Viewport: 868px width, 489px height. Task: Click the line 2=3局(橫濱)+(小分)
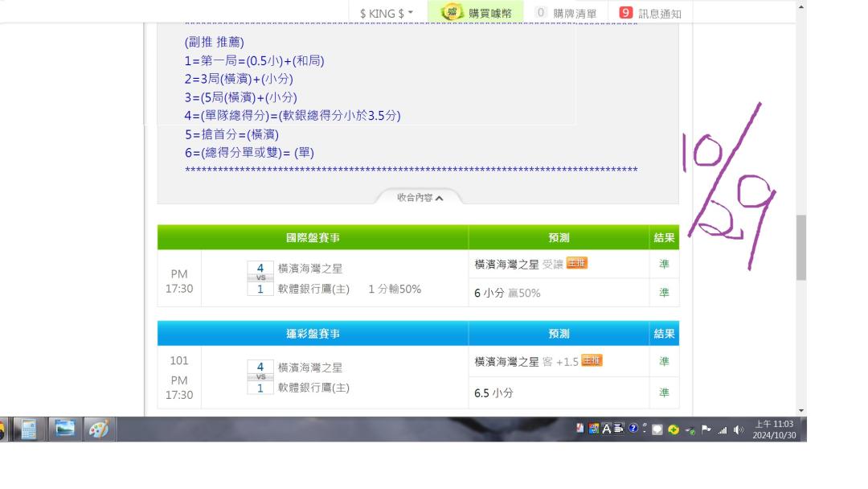(239, 79)
